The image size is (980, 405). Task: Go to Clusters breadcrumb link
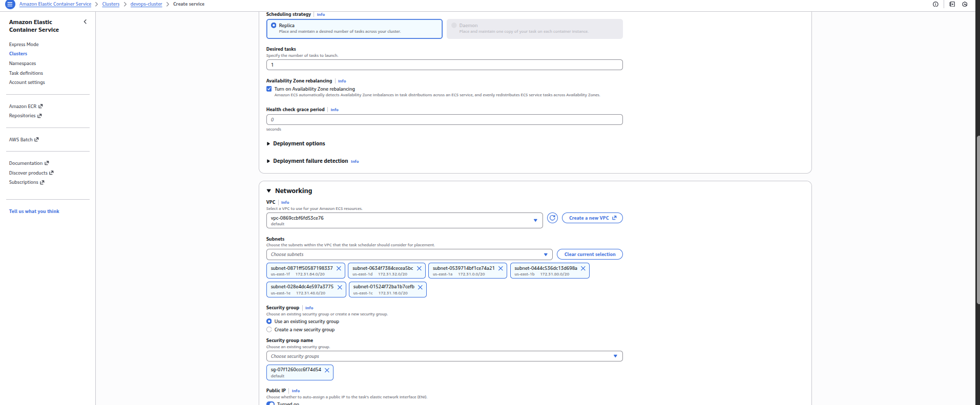(111, 4)
